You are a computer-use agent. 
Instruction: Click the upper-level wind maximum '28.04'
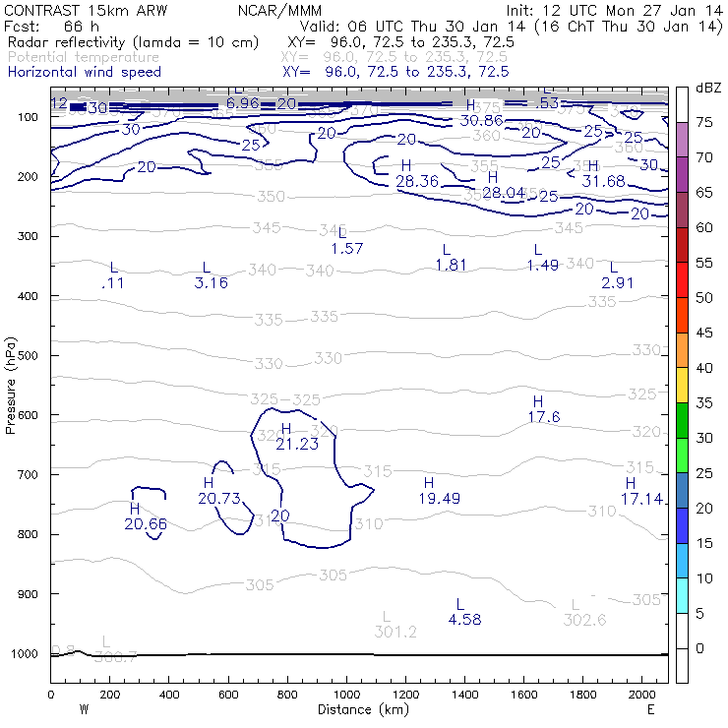(504, 193)
